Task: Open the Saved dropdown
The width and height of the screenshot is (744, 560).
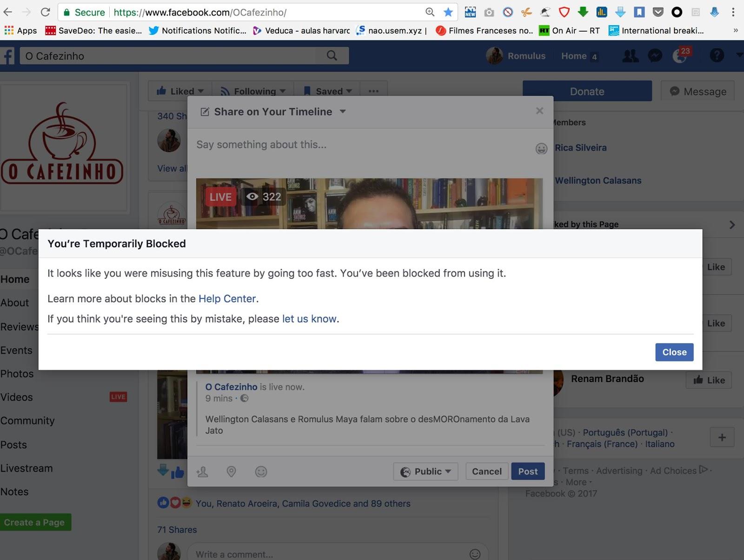Action: coord(328,91)
